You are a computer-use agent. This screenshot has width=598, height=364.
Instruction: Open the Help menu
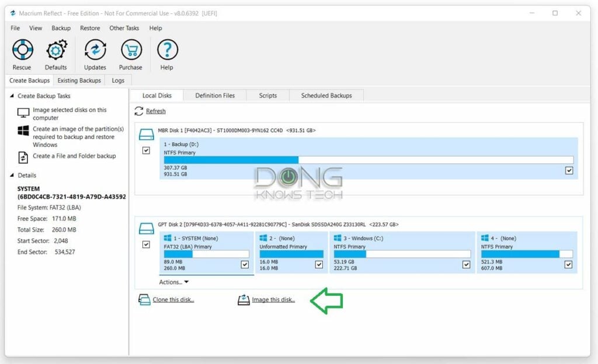tap(155, 28)
